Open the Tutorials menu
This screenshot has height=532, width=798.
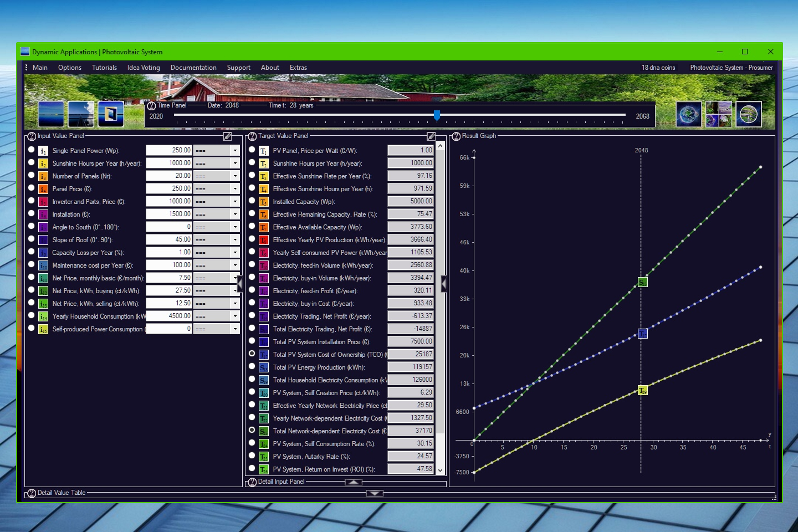pos(104,68)
